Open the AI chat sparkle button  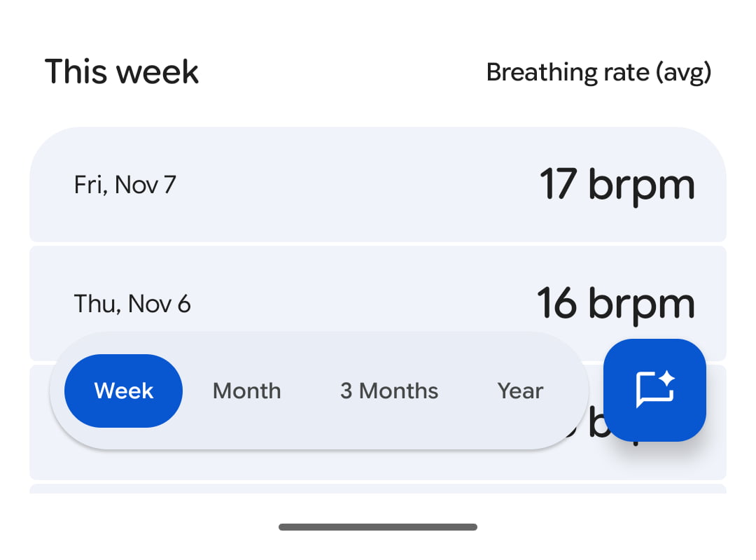654,390
